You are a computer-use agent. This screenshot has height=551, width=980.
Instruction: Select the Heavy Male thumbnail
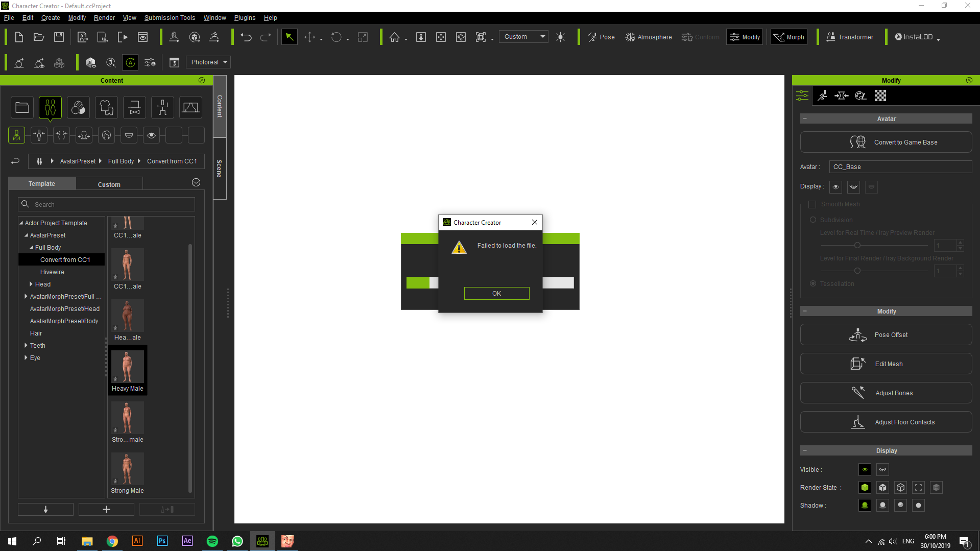click(127, 370)
